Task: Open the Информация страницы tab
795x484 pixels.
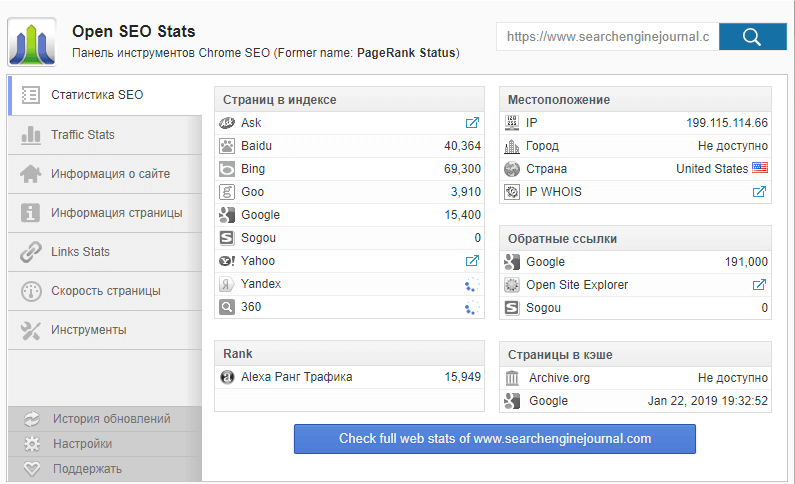Action: click(x=105, y=213)
